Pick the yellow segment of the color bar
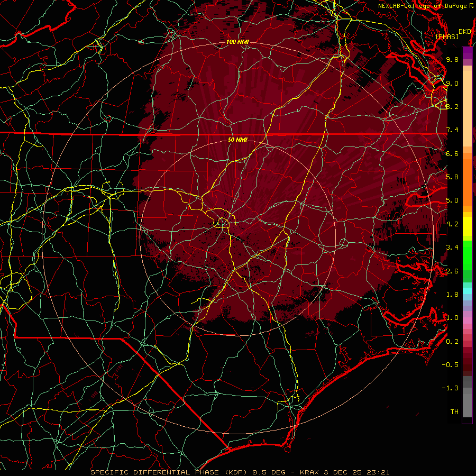 click(467, 226)
